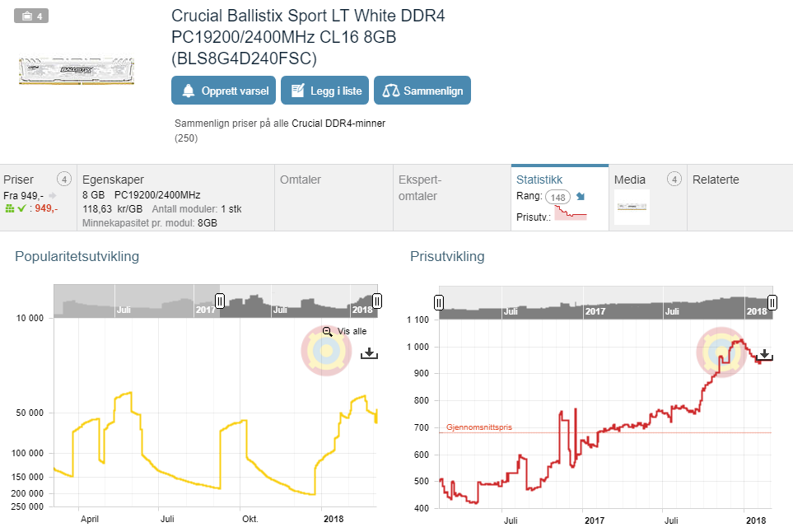Screen dimensions: 793x532
Task: Select the Statistikk tab
Action: [x=560, y=197]
